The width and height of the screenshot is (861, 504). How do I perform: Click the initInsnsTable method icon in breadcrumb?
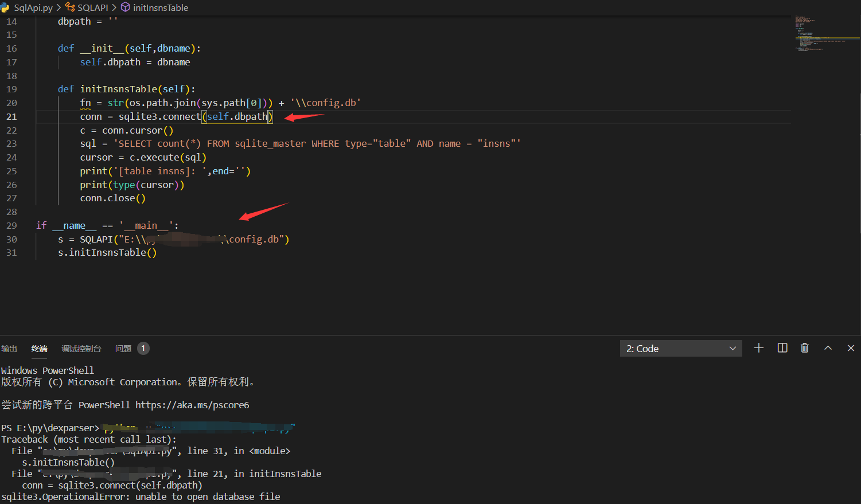pos(125,7)
